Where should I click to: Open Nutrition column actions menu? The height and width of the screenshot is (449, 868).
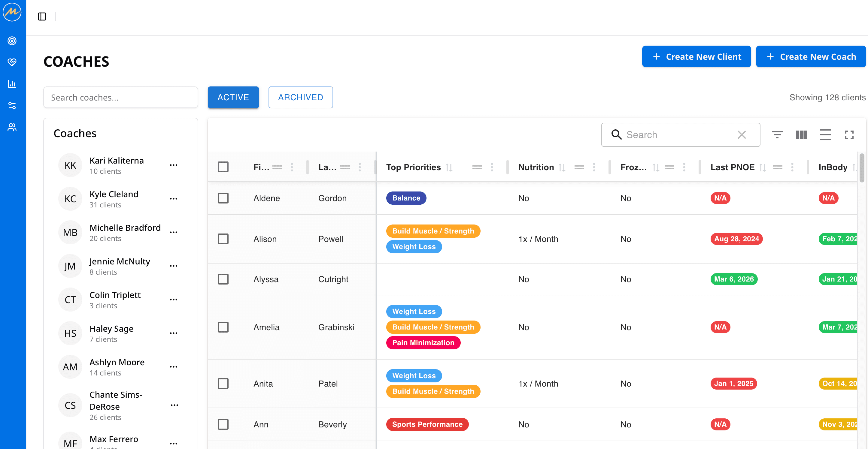pos(594,167)
